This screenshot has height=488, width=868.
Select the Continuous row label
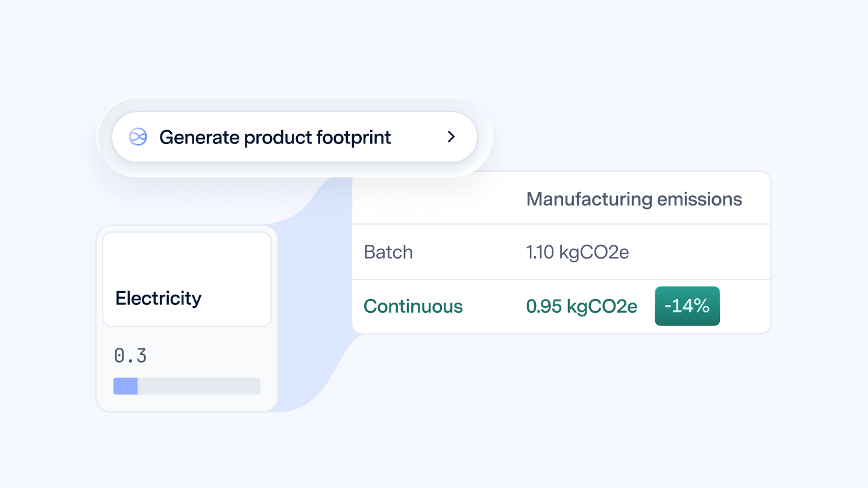pos(413,306)
